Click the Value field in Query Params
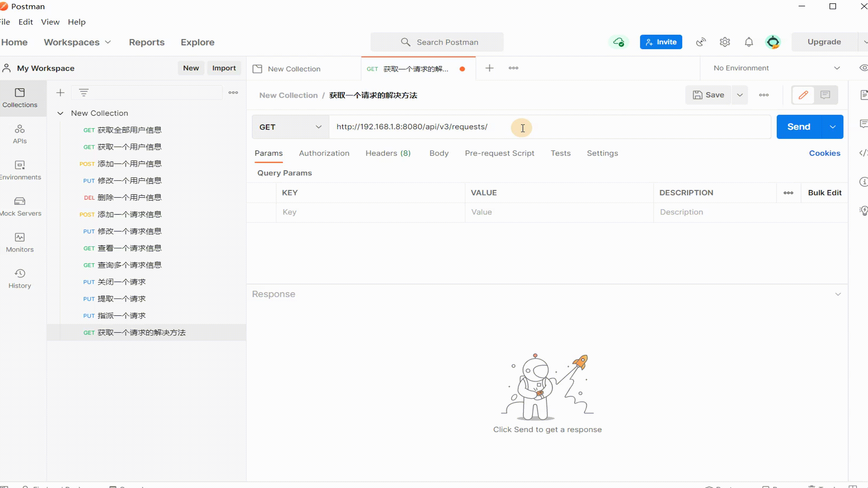This screenshot has width=868, height=488. [x=559, y=212]
